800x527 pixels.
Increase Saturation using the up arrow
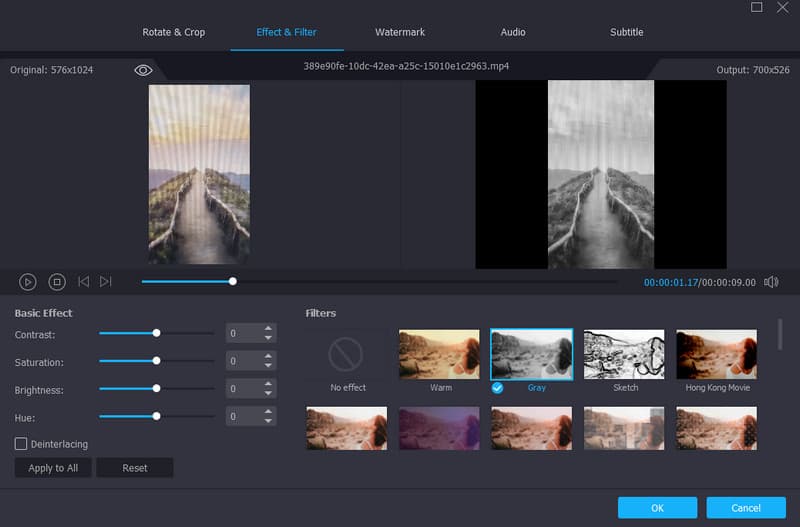pyautogui.click(x=268, y=357)
